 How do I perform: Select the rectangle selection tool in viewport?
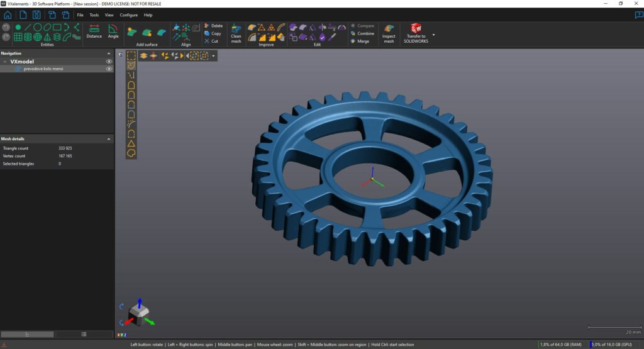pyautogui.click(x=131, y=55)
